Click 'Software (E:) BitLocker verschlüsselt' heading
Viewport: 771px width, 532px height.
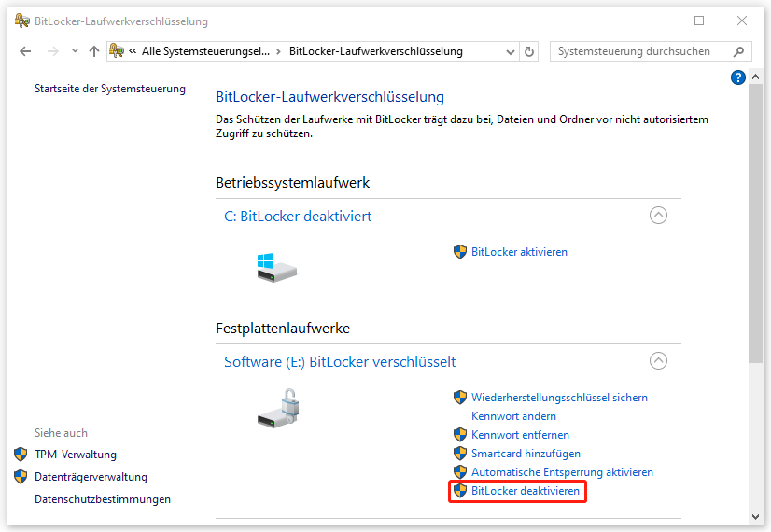(340, 362)
